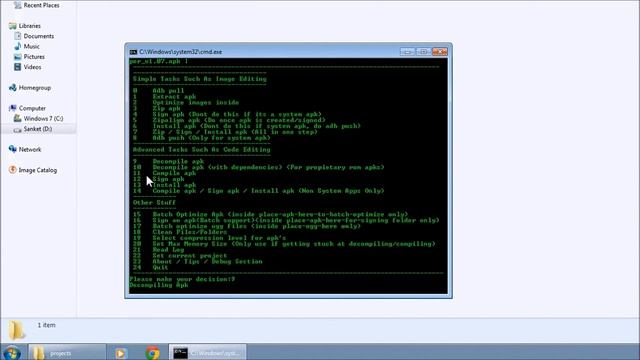Click the 'Batch Optimize Apk' line
This screenshot has width=640, height=360.
pyautogui.click(x=270, y=214)
